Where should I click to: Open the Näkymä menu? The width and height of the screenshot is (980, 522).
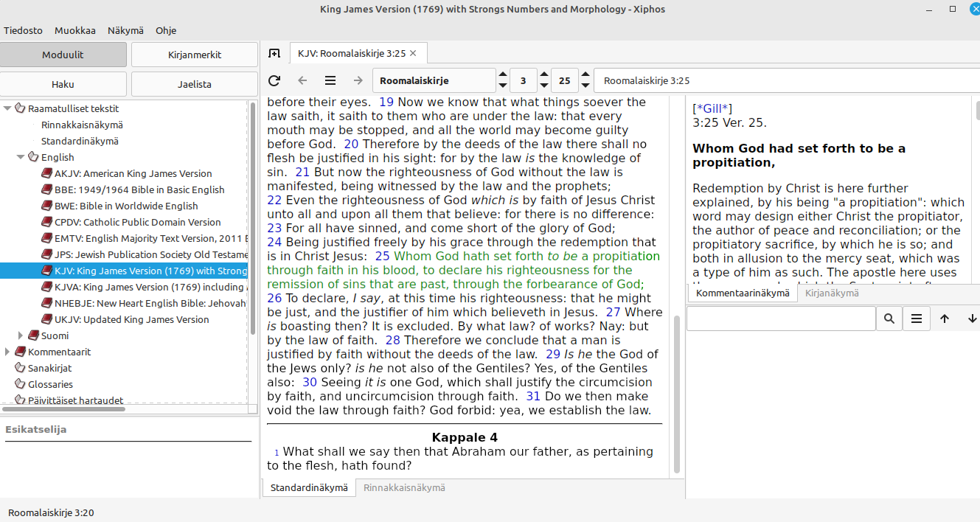click(125, 30)
